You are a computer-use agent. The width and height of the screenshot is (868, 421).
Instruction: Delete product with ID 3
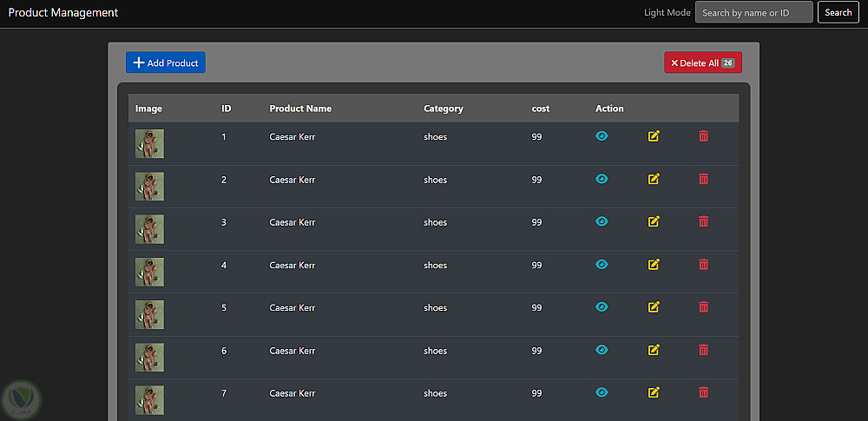pos(703,221)
